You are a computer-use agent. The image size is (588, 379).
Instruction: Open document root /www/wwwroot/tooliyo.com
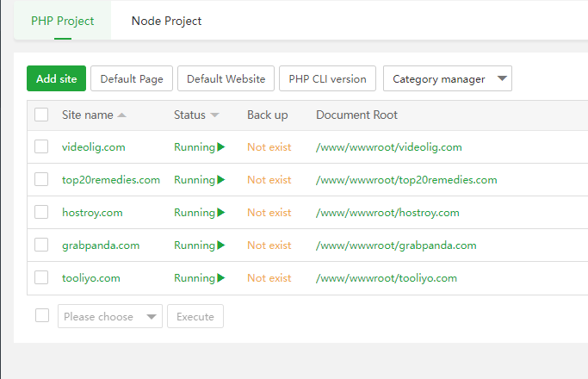[x=387, y=278]
